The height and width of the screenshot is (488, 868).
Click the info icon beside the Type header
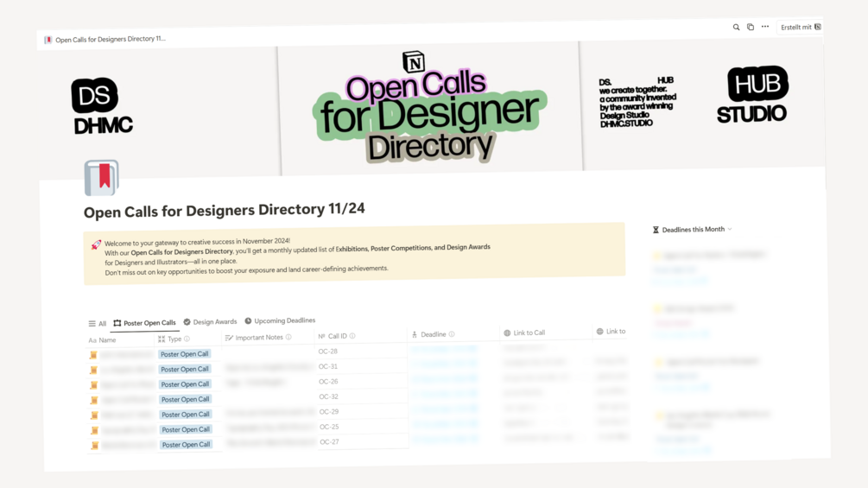[x=187, y=339]
